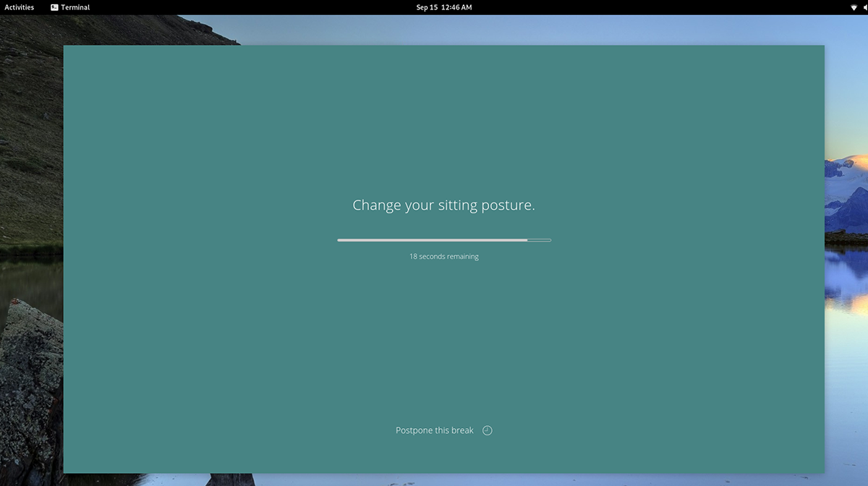Open the Terminal app menu
This screenshot has width=868, height=486.
pos(70,7)
